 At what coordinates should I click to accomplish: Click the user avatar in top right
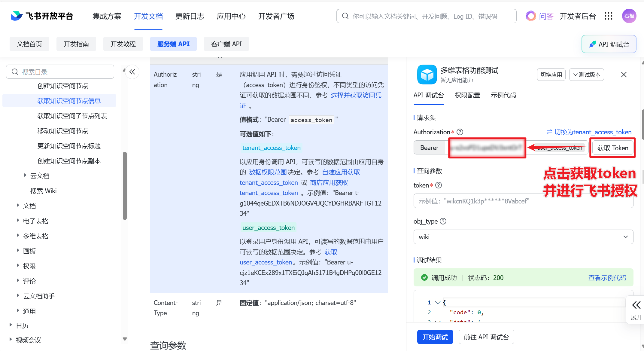pyautogui.click(x=629, y=16)
